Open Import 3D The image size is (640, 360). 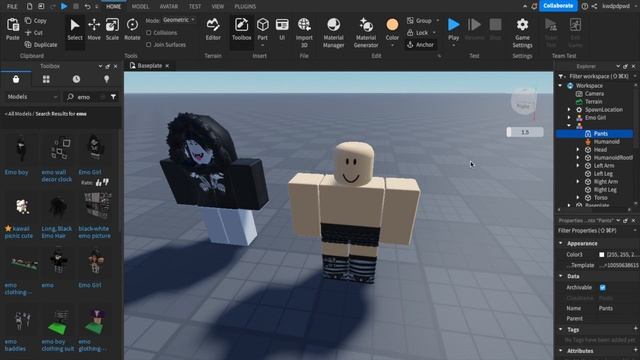tap(304, 33)
